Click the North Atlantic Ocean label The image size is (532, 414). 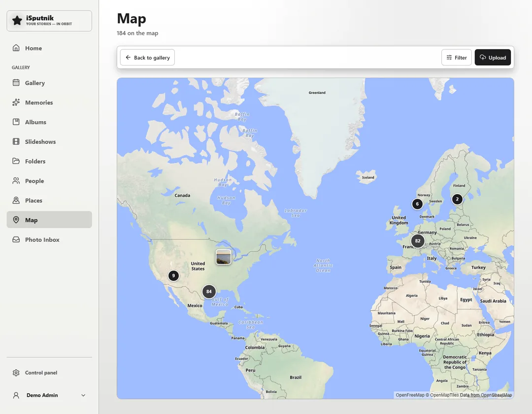point(323,266)
